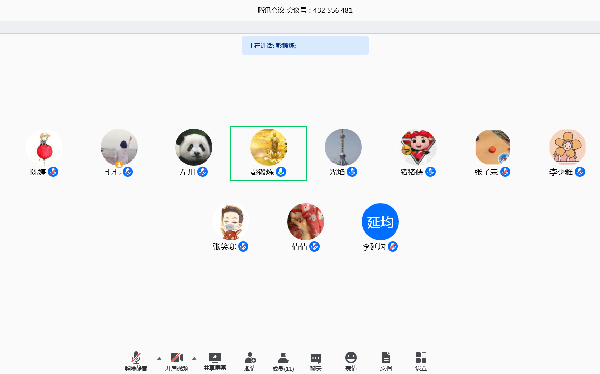The image size is (600, 374).
Task: Click muted mic badge under red pajamas avatar
Action: (315, 247)
